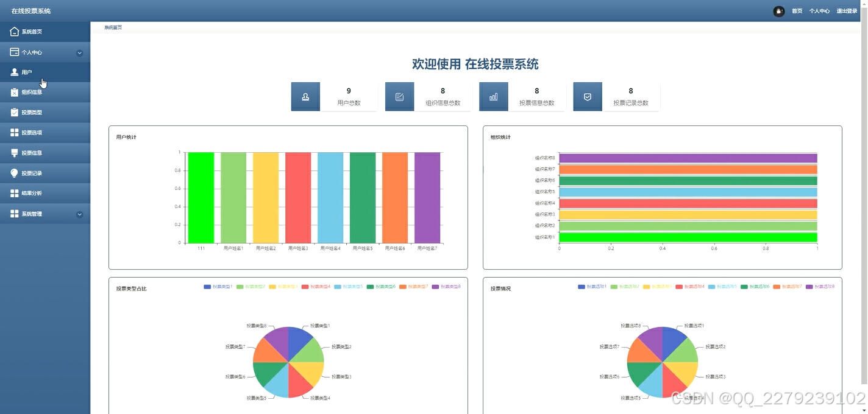The height and width of the screenshot is (414, 868).
Task: Click the user icon on the 用户总数 card
Action: tap(305, 96)
